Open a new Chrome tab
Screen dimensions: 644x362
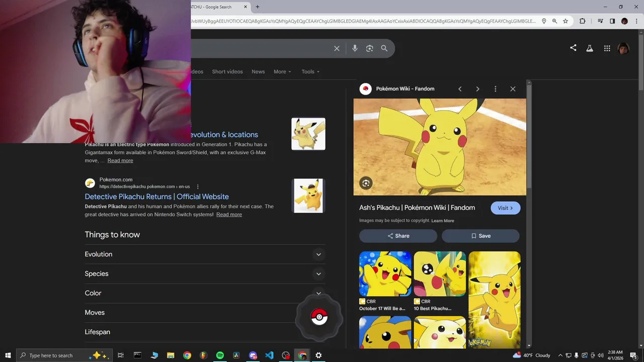click(258, 7)
